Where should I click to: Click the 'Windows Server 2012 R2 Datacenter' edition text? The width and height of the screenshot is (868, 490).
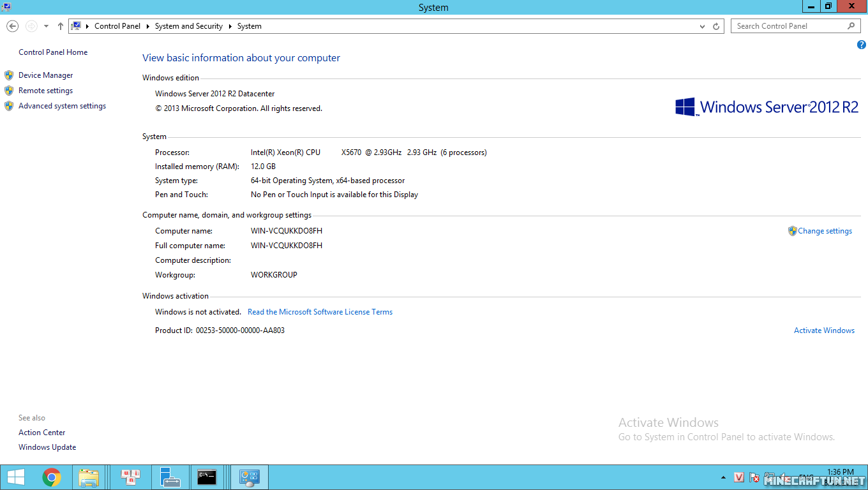pos(215,94)
